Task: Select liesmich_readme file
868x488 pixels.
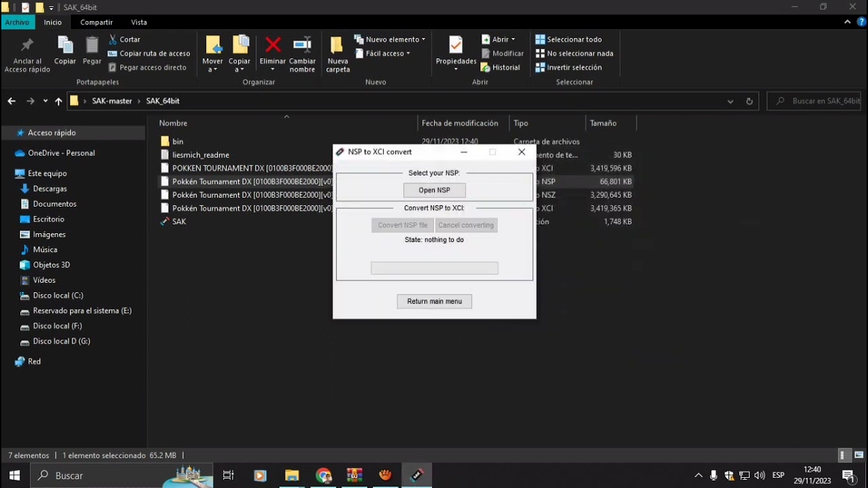Action: [201, 155]
